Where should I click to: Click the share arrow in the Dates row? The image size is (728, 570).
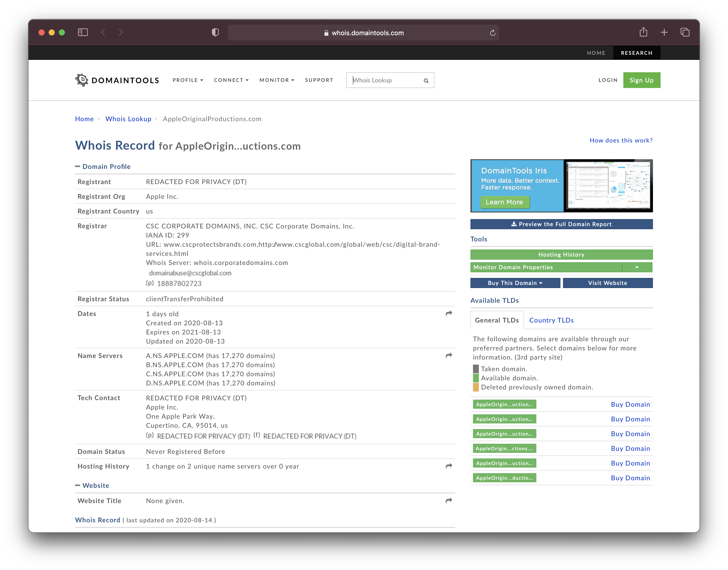coord(449,313)
